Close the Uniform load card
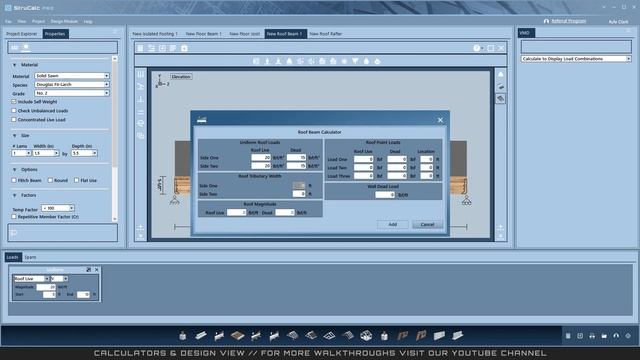 pyautogui.click(x=96, y=270)
